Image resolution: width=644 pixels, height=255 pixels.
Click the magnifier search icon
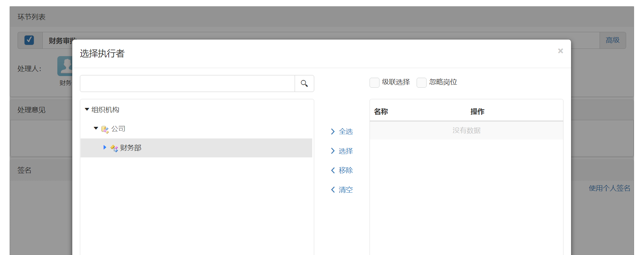pyautogui.click(x=304, y=83)
